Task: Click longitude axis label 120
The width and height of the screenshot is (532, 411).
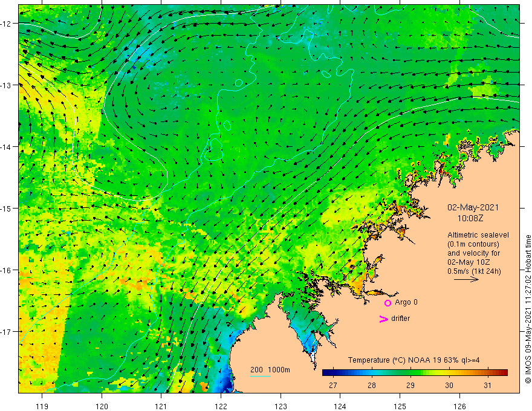Action: [102, 406]
